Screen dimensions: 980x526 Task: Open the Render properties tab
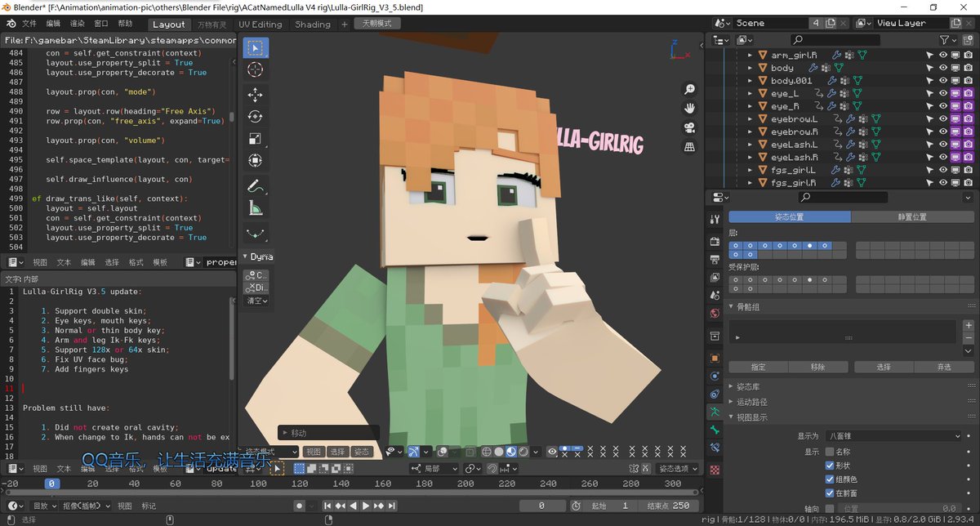715,243
